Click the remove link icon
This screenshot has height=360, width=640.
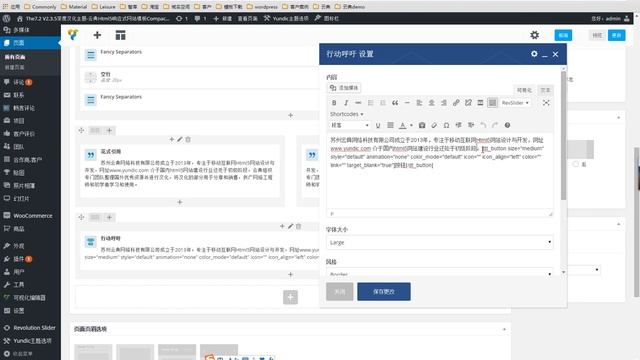click(x=468, y=103)
